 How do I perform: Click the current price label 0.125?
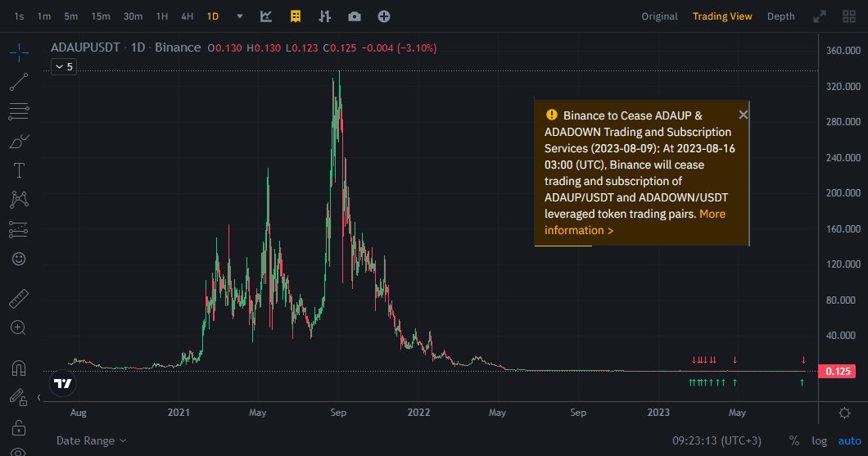838,372
